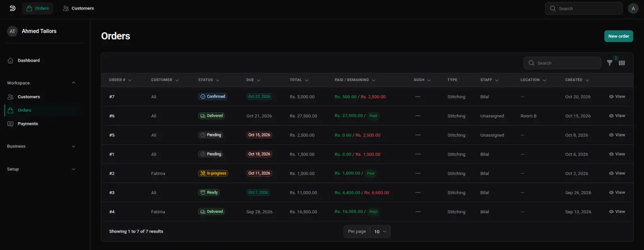This screenshot has width=644, height=250.
Task: Click the Ready status badge on order #3
Action: point(209,193)
